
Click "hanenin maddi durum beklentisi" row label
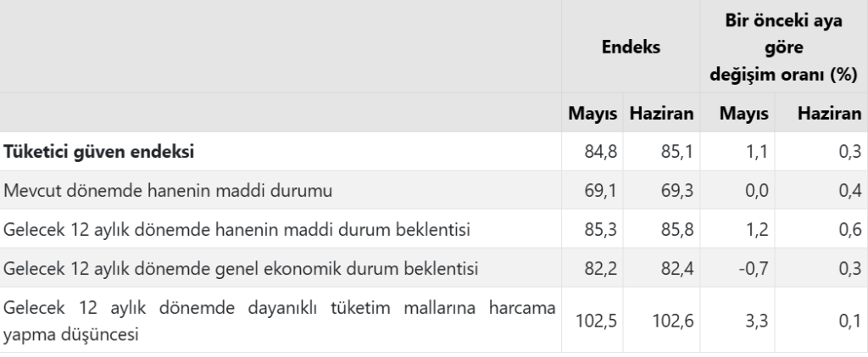click(237, 229)
